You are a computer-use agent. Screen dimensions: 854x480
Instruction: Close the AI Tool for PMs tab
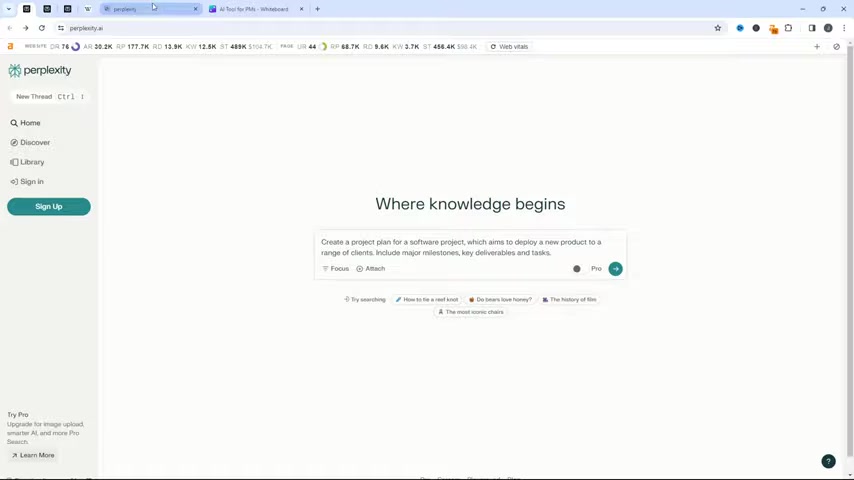coord(301,9)
